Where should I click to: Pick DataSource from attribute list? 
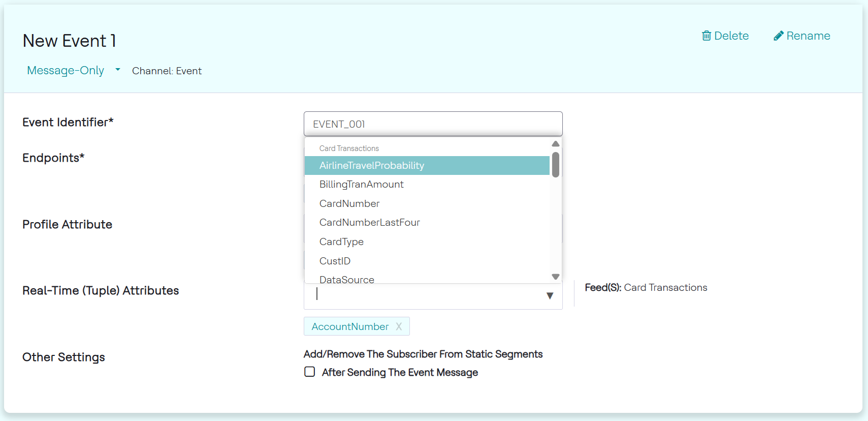[x=347, y=279]
